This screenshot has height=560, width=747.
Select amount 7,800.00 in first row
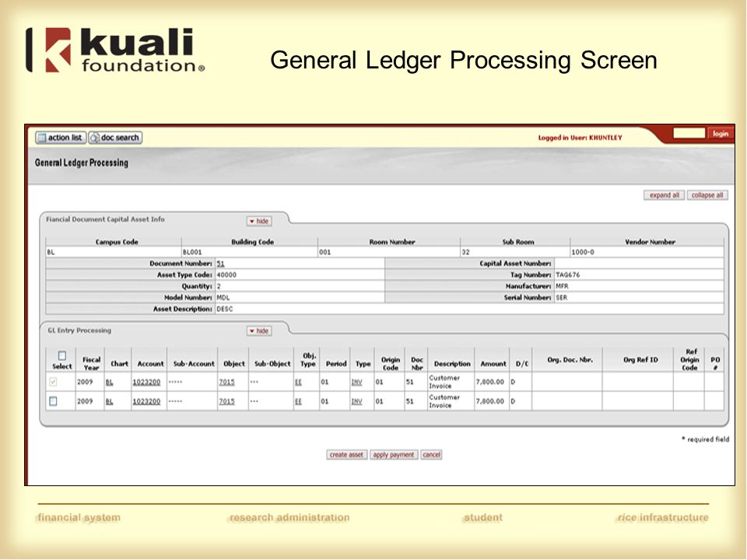click(489, 382)
